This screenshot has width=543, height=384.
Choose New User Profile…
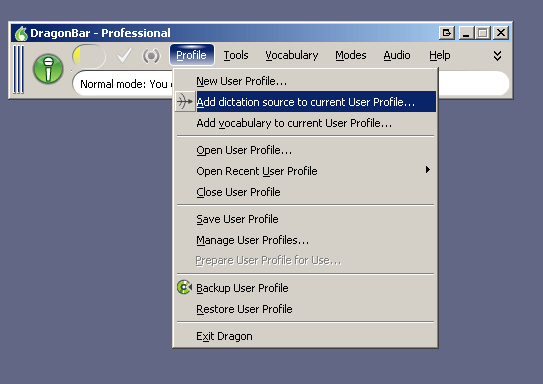(x=305, y=81)
